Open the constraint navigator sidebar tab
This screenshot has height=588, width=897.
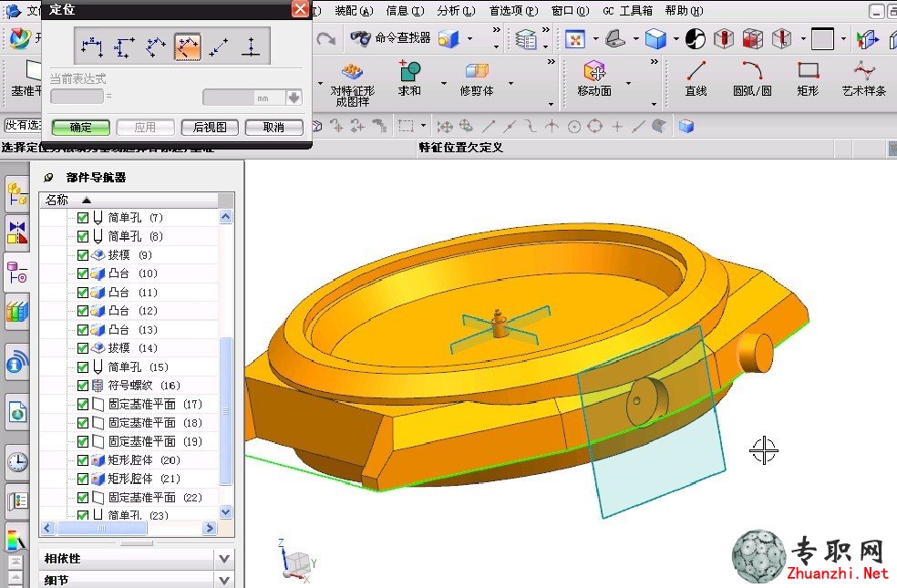pyautogui.click(x=17, y=233)
